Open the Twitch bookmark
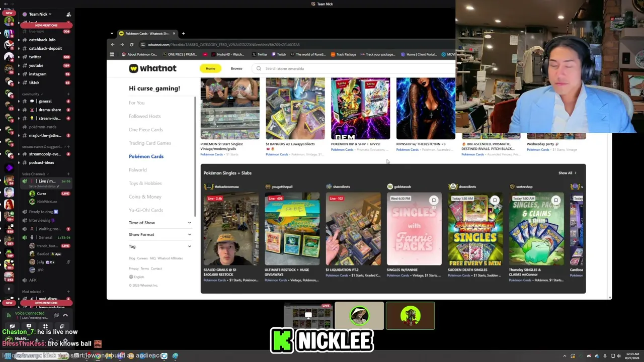The height and width of the screenshot is (362, 644). click(x=278, y=54)
